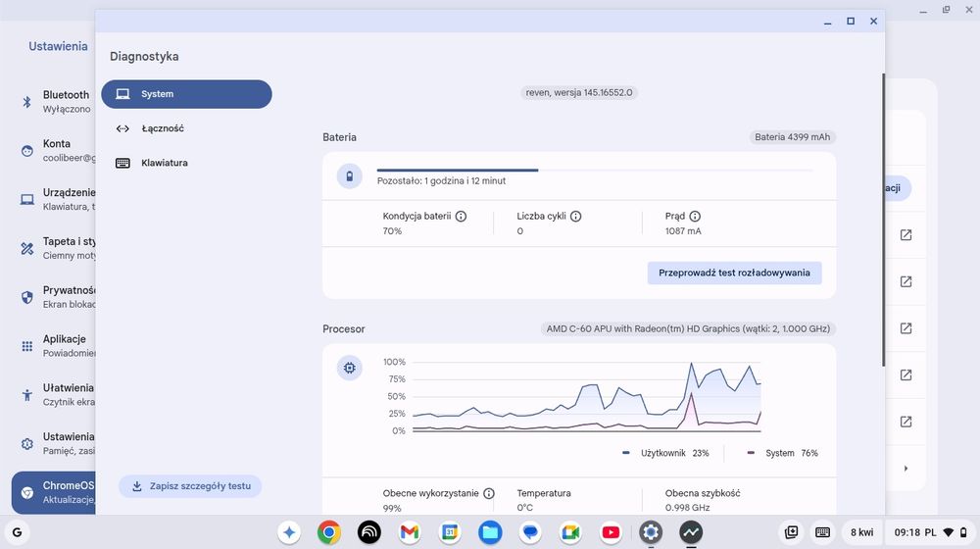Click the version chip reven, wersja 145.16552.0

(579, 92)
